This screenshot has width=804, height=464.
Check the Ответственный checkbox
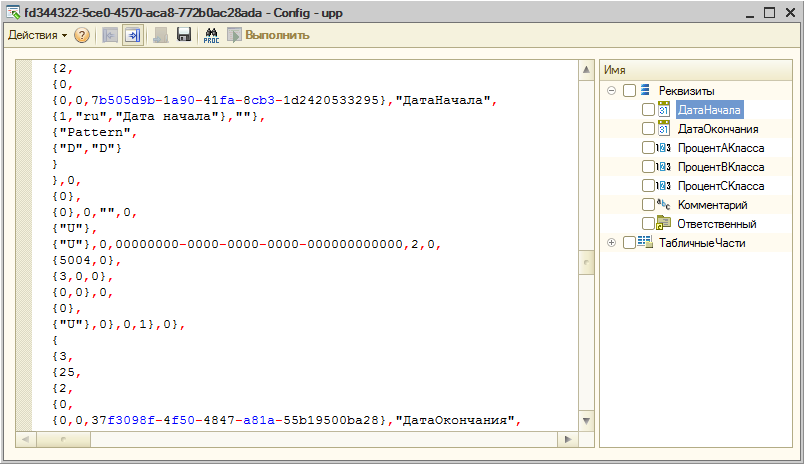648,224
